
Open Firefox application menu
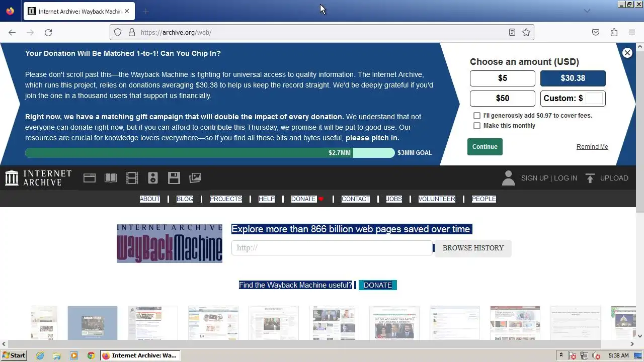click(632, 32)
